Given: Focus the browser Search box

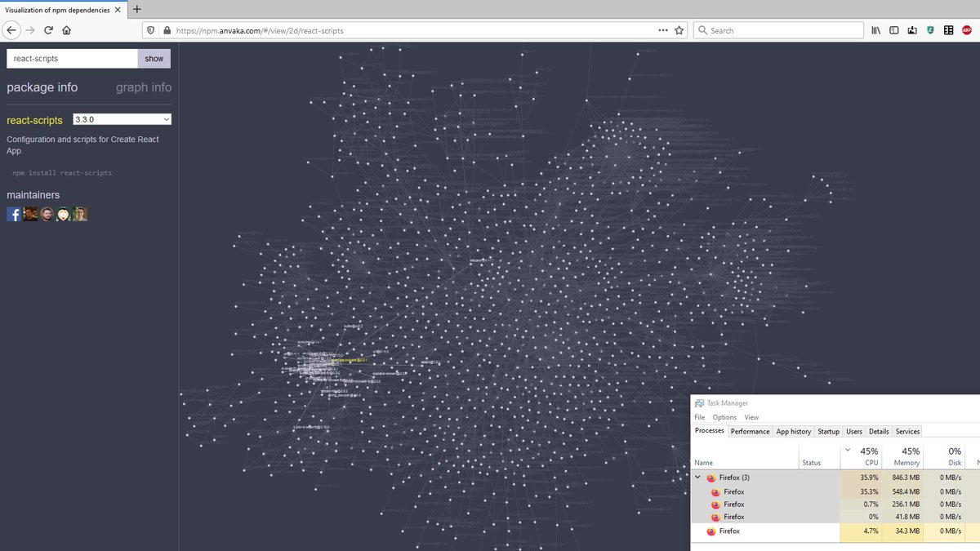Looking at the screenshot, I should (x=778, y=30).
